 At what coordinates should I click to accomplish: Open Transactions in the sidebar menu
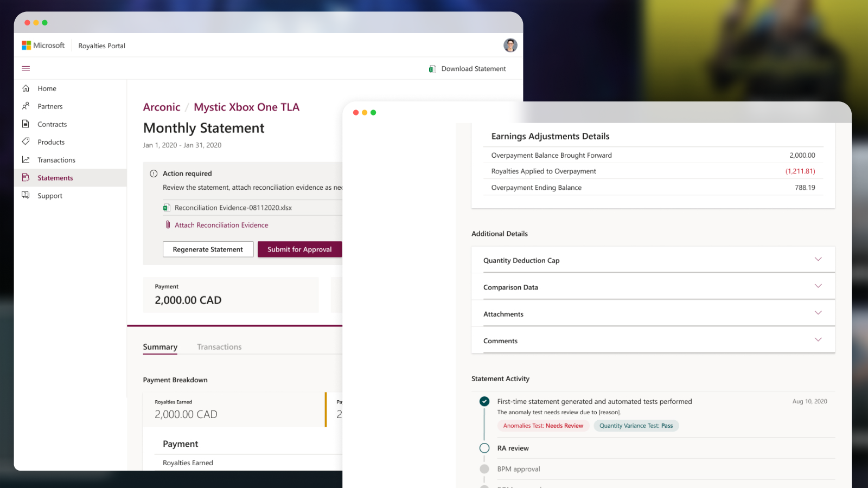coord(71,160)
